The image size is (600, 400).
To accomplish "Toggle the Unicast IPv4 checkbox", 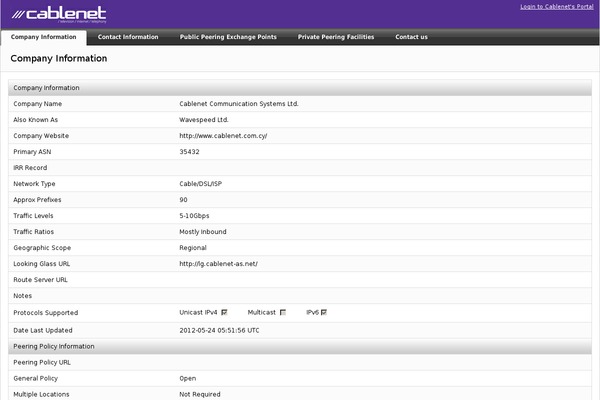I will coord(224,312).
